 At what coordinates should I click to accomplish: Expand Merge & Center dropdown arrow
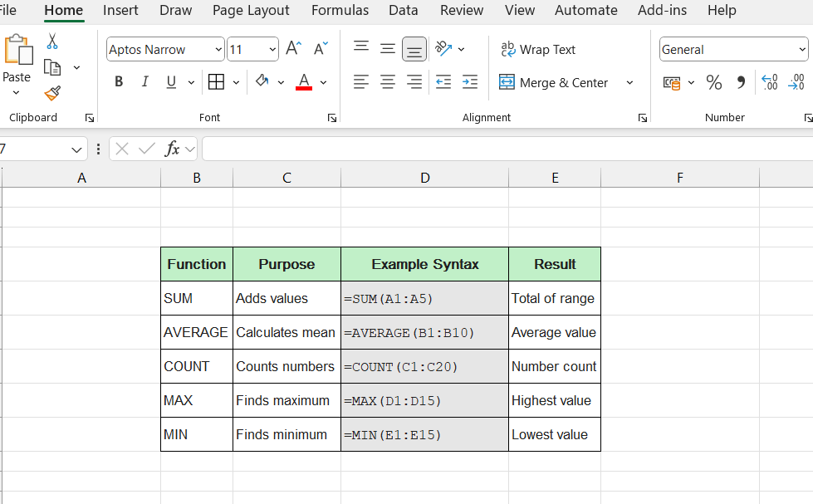click(629, 82)
